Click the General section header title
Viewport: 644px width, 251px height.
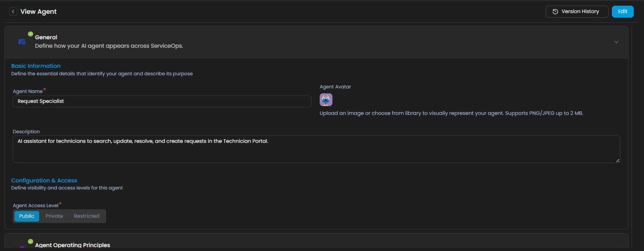46,37
